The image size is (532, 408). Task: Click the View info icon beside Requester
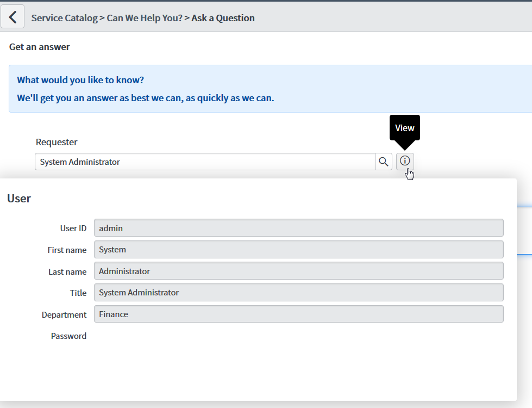coord(405,161)
